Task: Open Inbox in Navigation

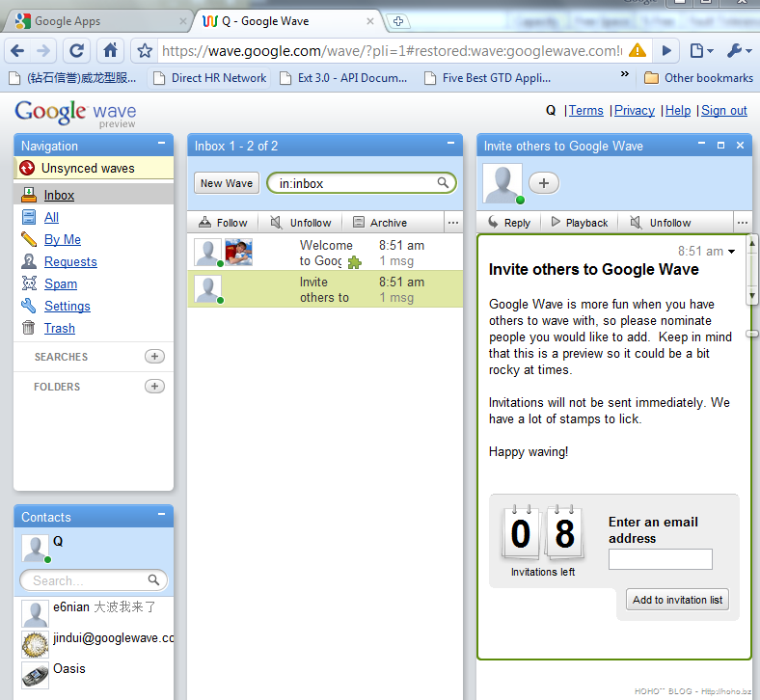Action: [59, 195]
